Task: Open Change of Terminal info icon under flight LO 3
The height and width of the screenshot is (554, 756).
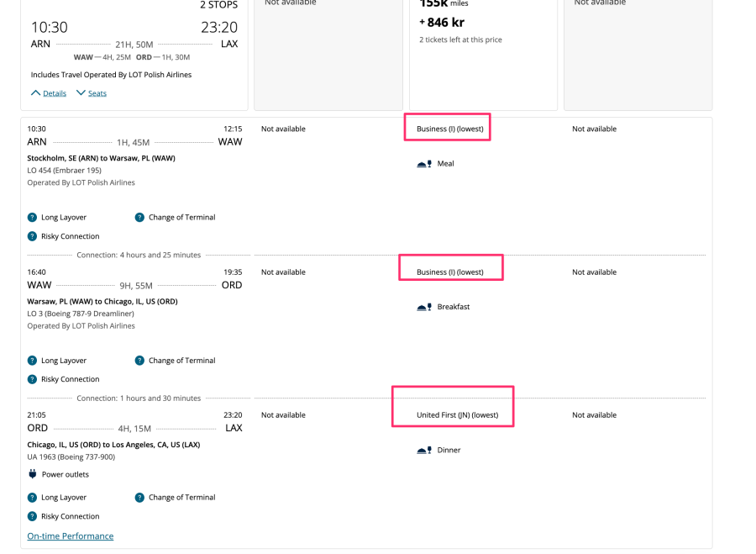Action: click(x=139, y=361)
